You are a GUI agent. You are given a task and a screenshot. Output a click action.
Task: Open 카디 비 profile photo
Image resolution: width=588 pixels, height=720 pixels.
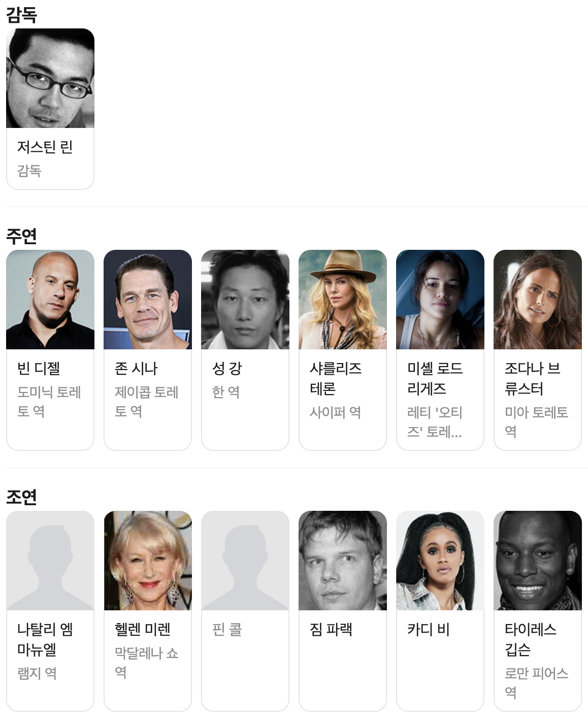[x=440, y=561]
